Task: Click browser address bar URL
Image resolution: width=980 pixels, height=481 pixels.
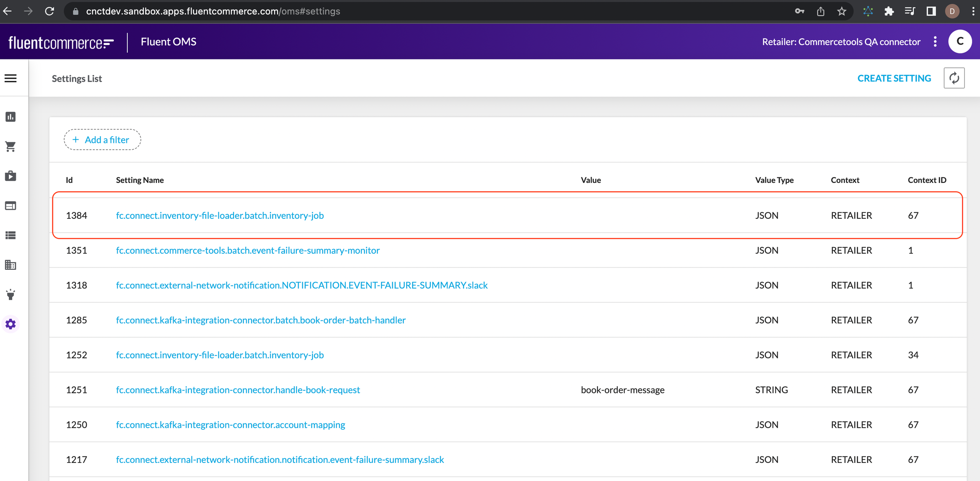Action: (x=213, y=11)
